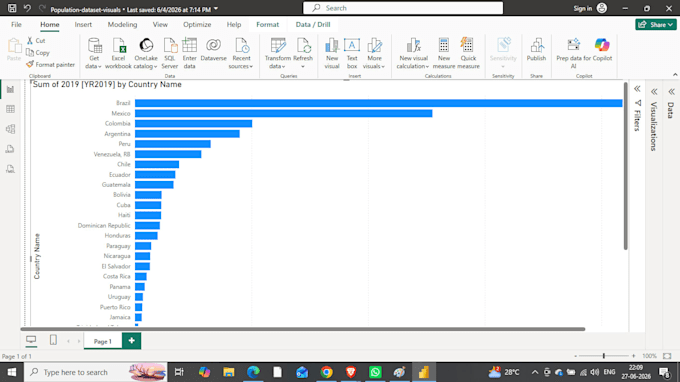Image resolution: width=680 pixels, height=382 pixels.
Task: Switch to Model view in sidebar
Action: pyautogui.click(x=10, y=129)
